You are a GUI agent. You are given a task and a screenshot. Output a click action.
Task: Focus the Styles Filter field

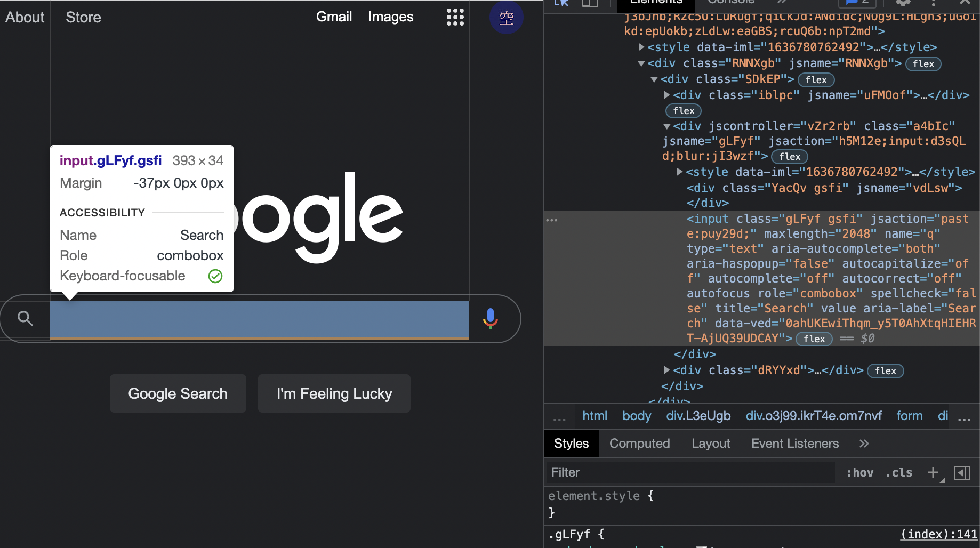point(691,472)
